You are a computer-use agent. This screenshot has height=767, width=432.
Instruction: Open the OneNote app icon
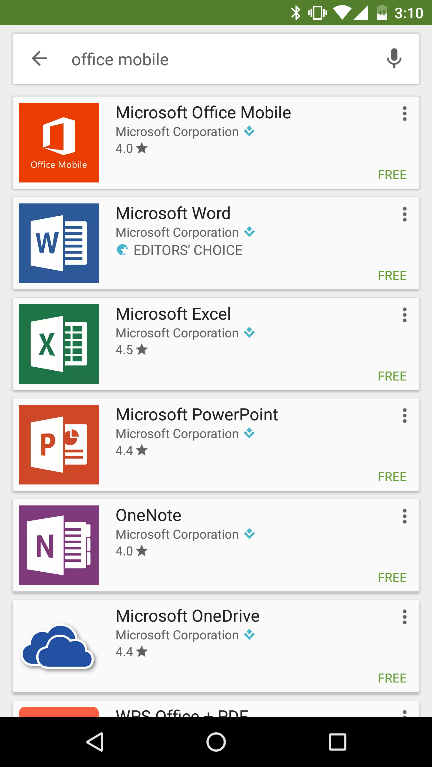[x=59, y=545]
